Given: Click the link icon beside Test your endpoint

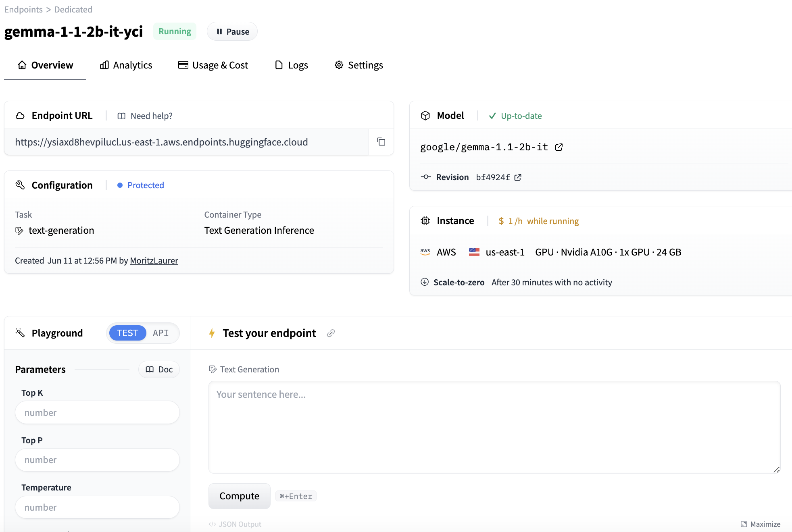Looking at the screenshot, I should tap(331, 333).
